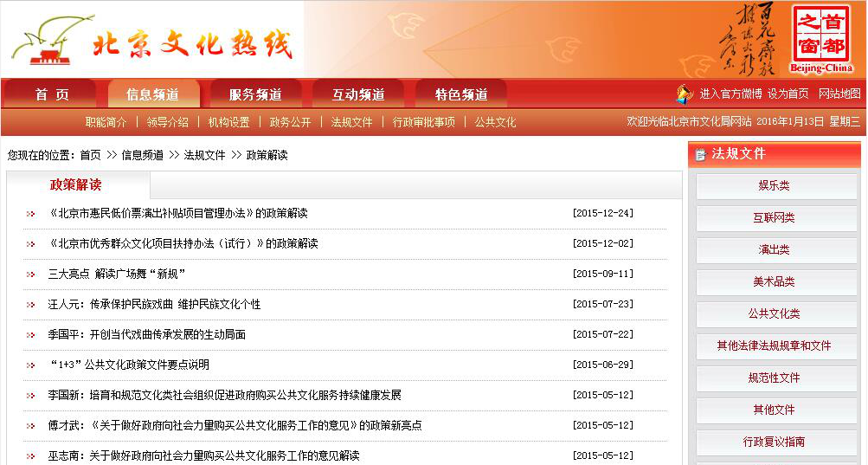Switch to the 服务频道 tab
This screenshot has width=868, height=465.
coord(255,94)
